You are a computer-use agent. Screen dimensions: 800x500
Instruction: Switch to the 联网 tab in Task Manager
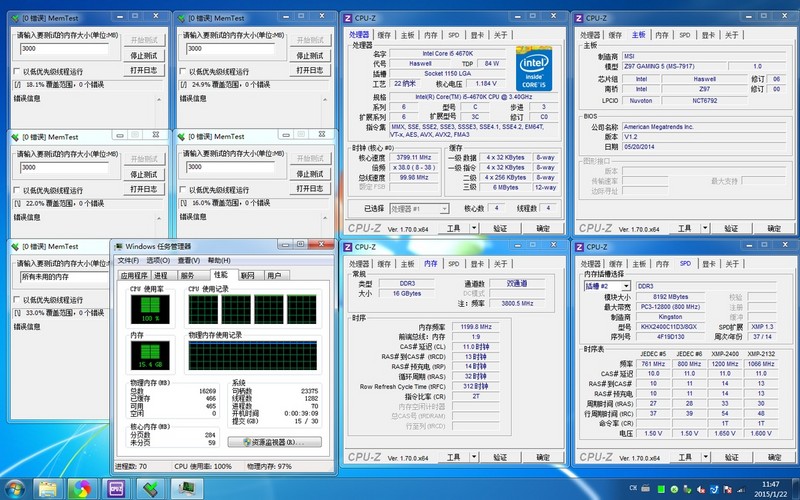click(x=248, y=276)
